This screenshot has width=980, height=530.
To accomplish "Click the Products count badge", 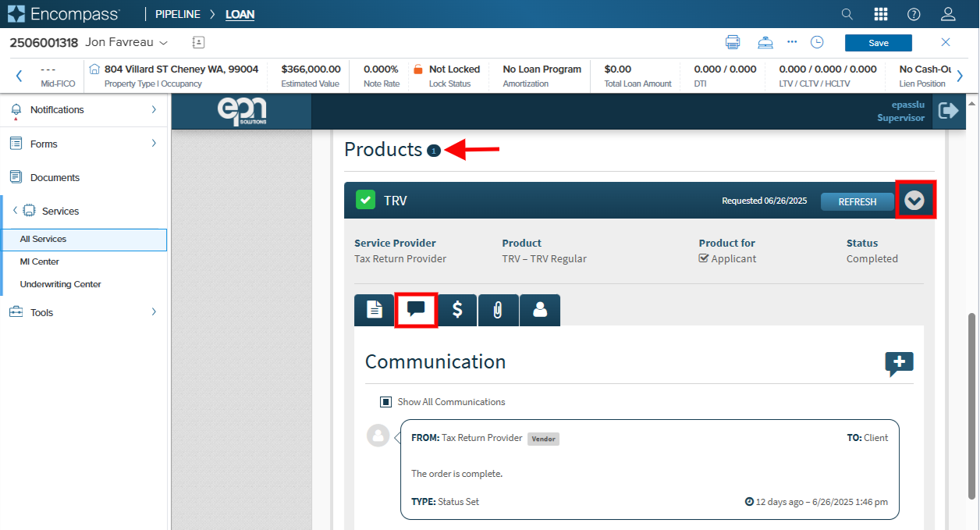I will 434,151.
